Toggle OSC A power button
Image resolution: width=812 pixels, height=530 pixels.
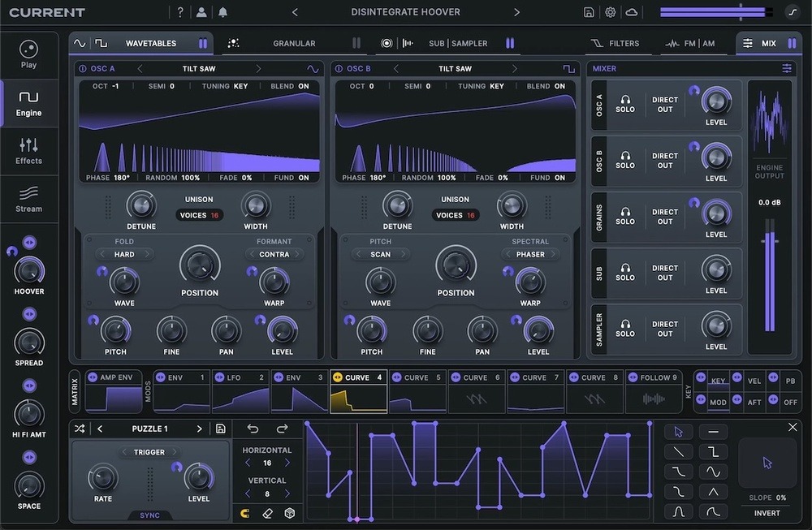(82, 68)
